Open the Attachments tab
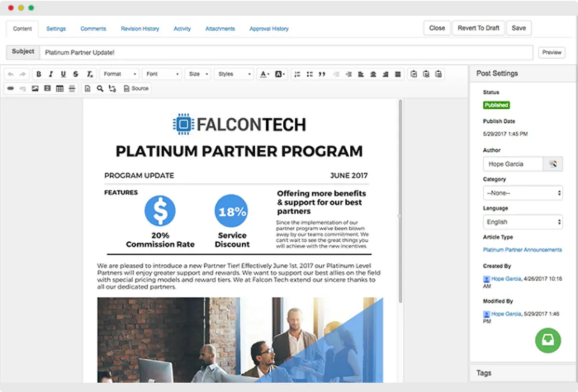Screen dimensions: 578x392 coord(220,29)
